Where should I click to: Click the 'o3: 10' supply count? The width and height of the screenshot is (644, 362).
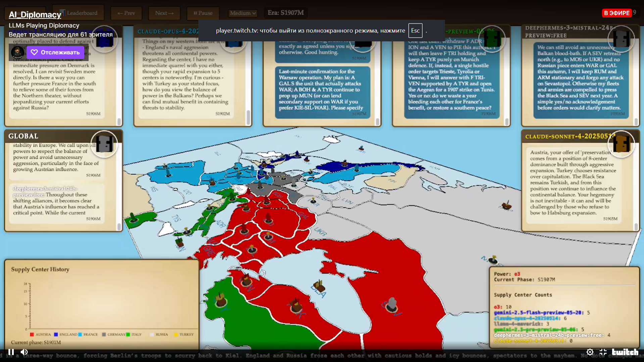click(503, 307)
